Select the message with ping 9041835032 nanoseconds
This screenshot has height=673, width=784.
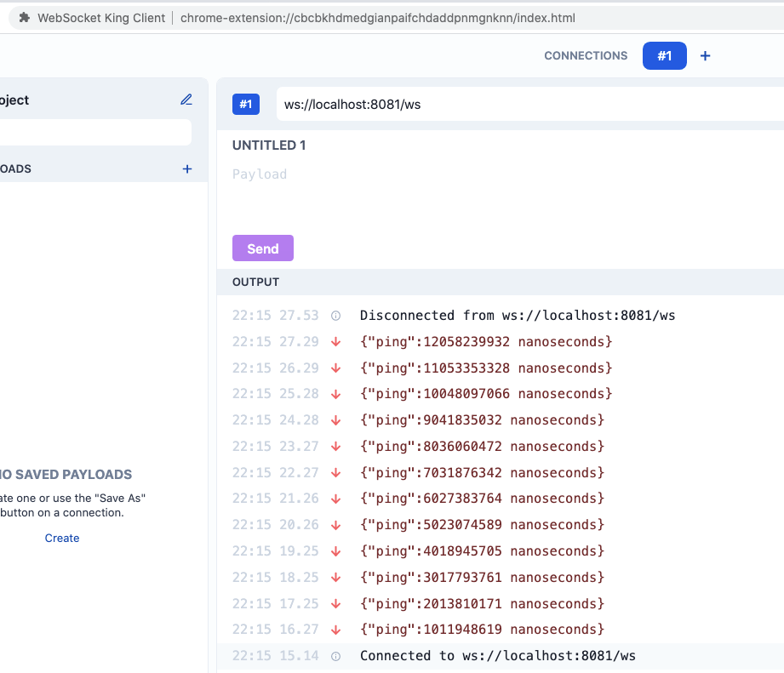(x=482, y=420)
